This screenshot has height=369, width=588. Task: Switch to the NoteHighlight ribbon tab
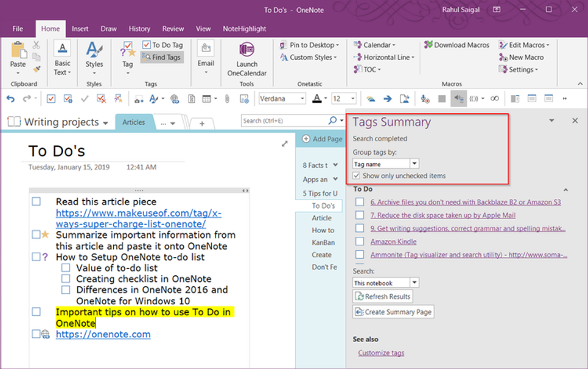244,29
